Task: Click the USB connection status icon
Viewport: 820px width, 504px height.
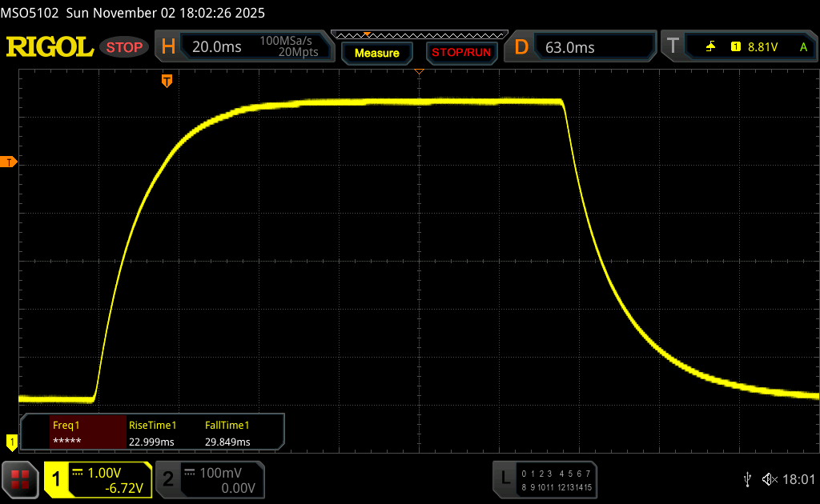Action: (747, 479)
